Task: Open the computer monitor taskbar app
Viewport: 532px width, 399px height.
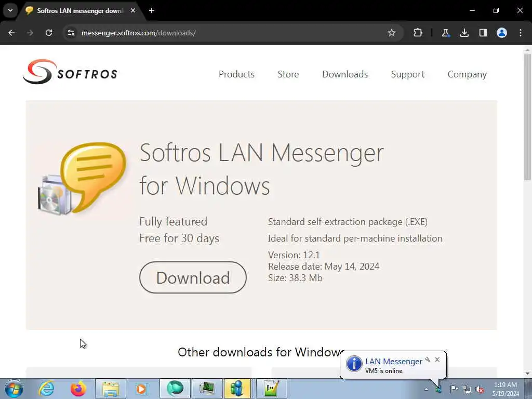Action: [x=207, y=389]
